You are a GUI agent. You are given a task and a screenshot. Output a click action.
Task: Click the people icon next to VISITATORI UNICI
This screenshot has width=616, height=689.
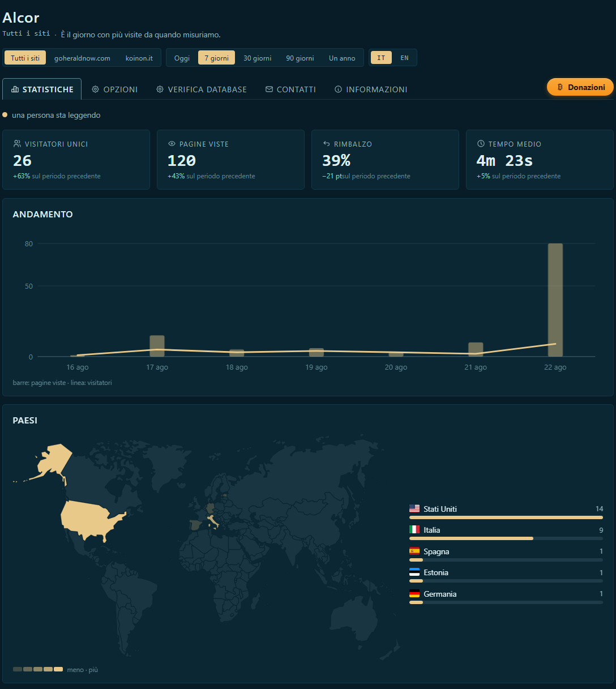coord(18,144)
